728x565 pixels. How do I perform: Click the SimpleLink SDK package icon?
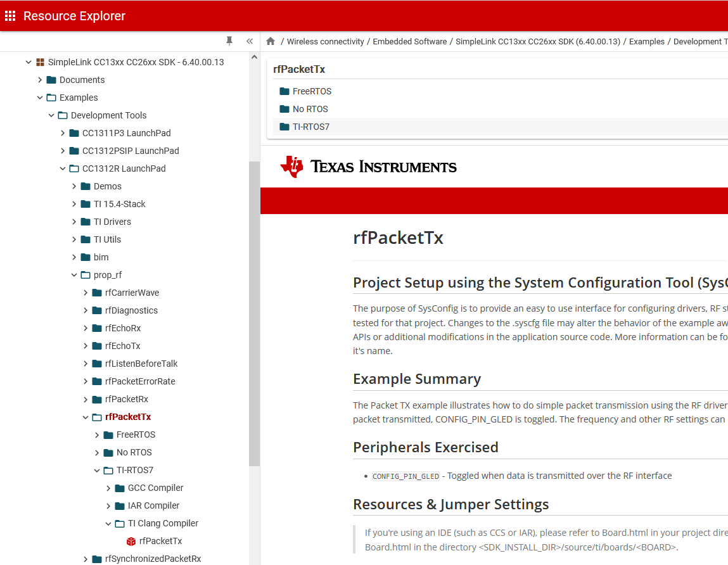click(x=40, y=62)
